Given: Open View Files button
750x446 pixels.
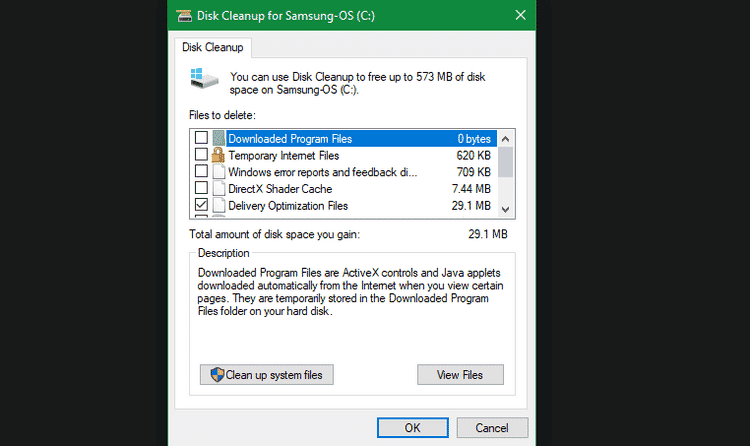Looking at the screenshot, I should (x=460, y=375).
